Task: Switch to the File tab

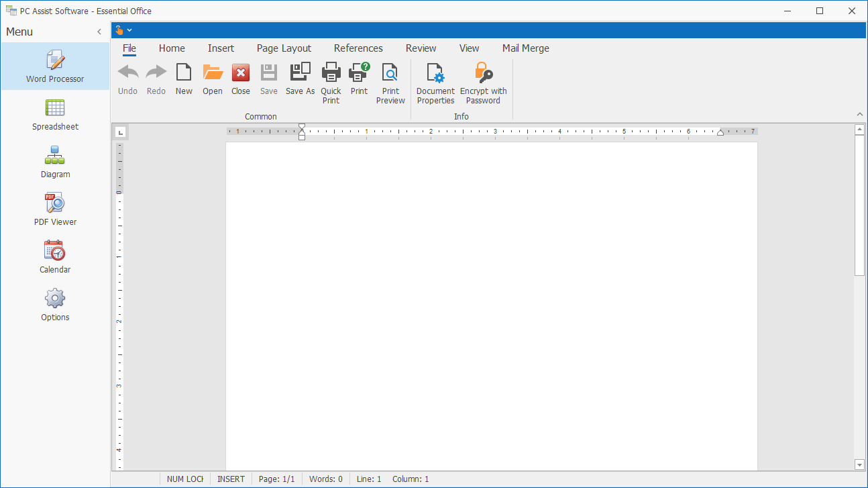Action: tap(129, 48)
